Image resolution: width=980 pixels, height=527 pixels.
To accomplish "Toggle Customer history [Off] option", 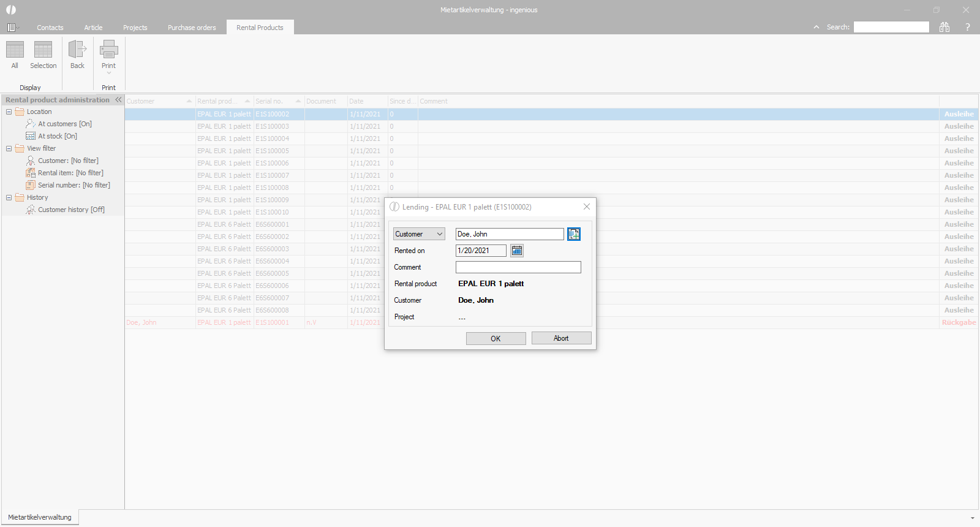I will 70,210.
